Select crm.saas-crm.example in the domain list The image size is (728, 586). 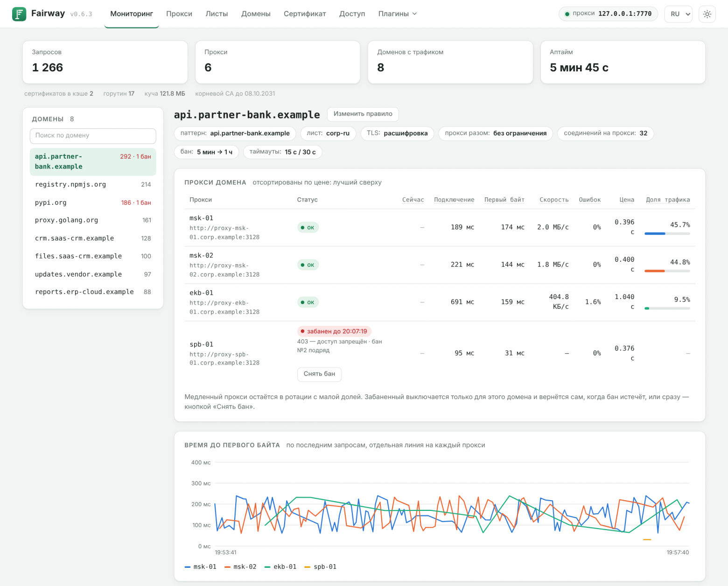pyautogui.click(x=93, y=238)
